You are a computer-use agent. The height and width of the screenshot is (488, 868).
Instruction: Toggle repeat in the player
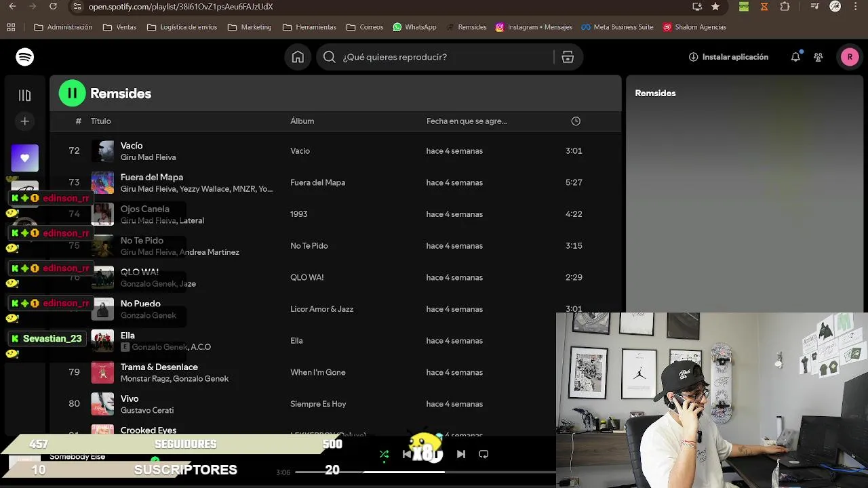point(484,454)
